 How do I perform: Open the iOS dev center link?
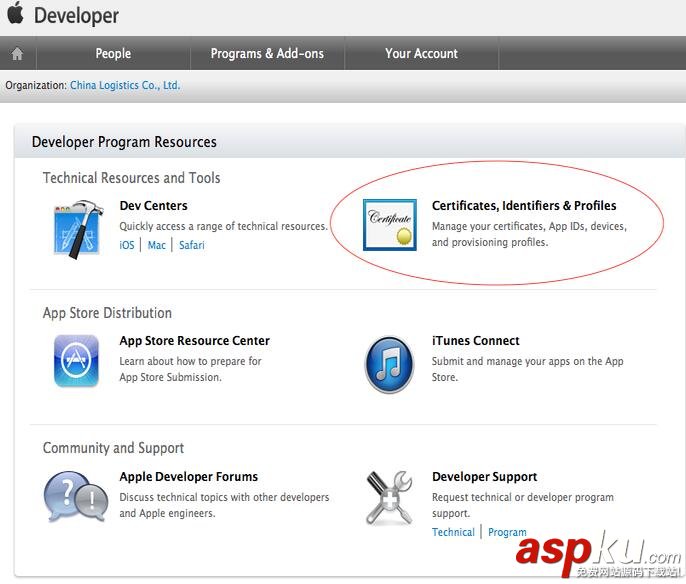click(x=127, y=245)
